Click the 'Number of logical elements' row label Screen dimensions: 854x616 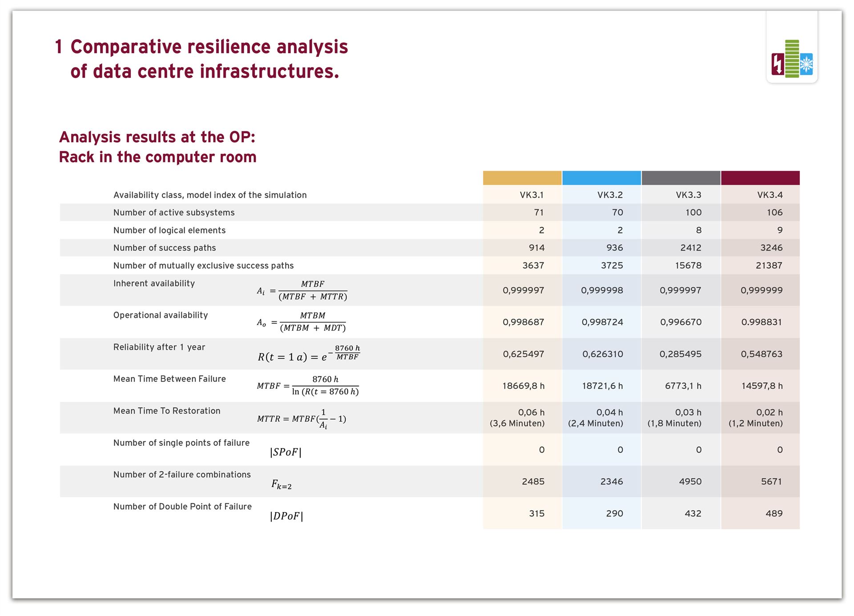click(x=169, y=230)
